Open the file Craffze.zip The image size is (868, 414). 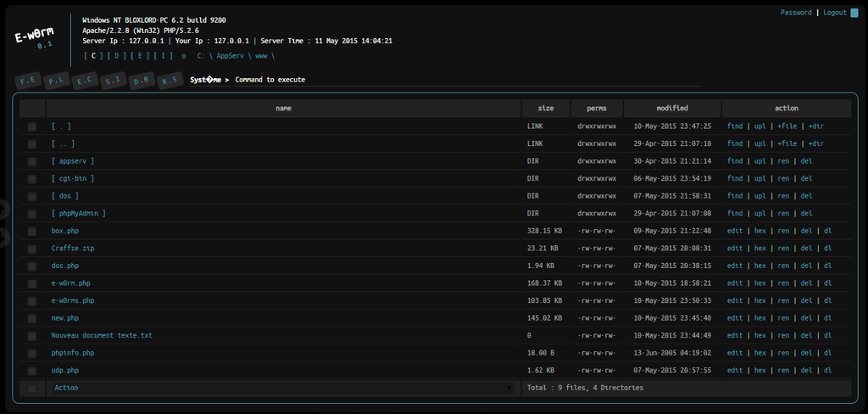(73, 249)
